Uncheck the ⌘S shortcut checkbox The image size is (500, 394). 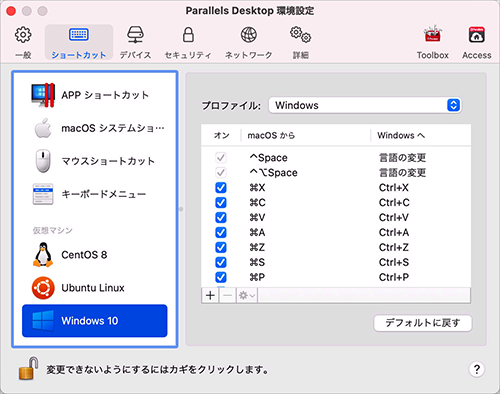point(221,262)
